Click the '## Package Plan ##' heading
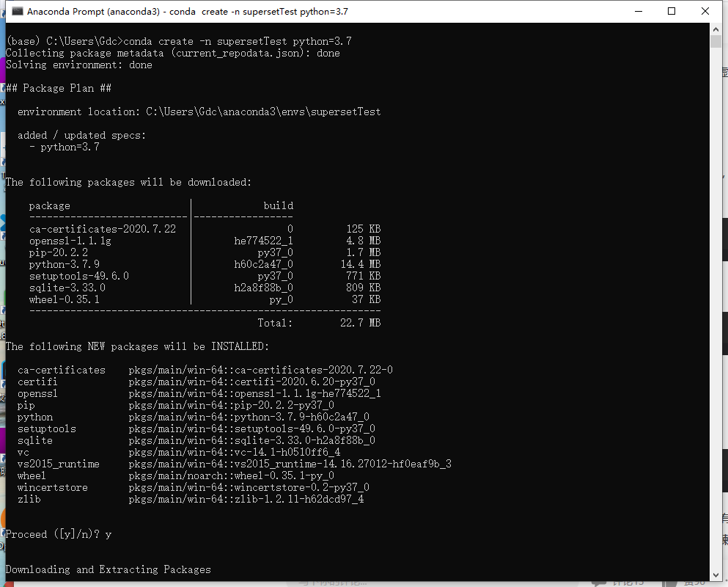This screenshot has width=728, height=587. coord(59,88)
